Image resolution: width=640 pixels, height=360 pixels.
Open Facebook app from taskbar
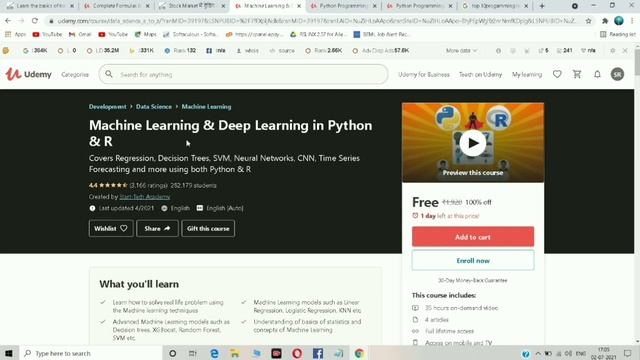click(x=318, y=353)
